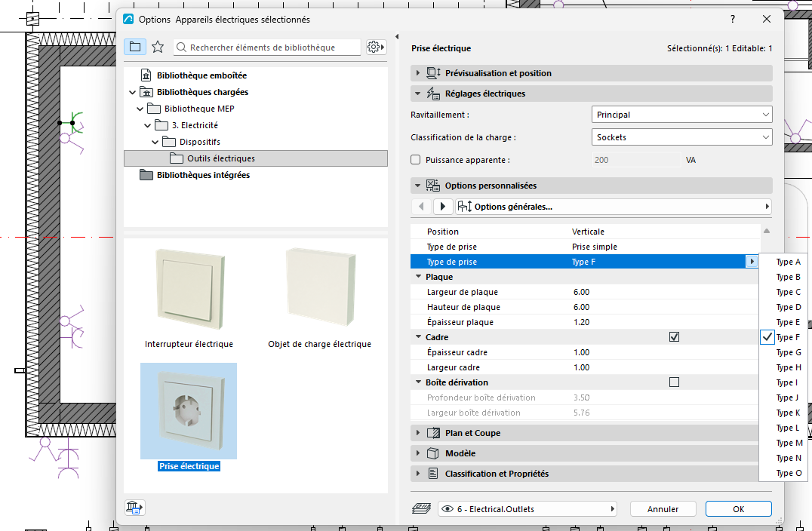Switch to folder view of library
Viewport: 812px width, 531px height.
tap(134, 47)
